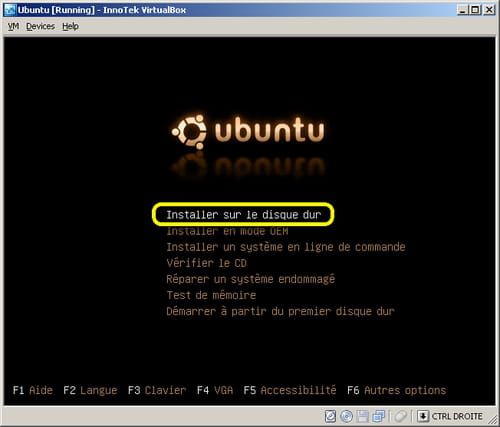Choose Installer en mode OEM option
The height and width of the screenshot is (427, 500).
[227, 231]
